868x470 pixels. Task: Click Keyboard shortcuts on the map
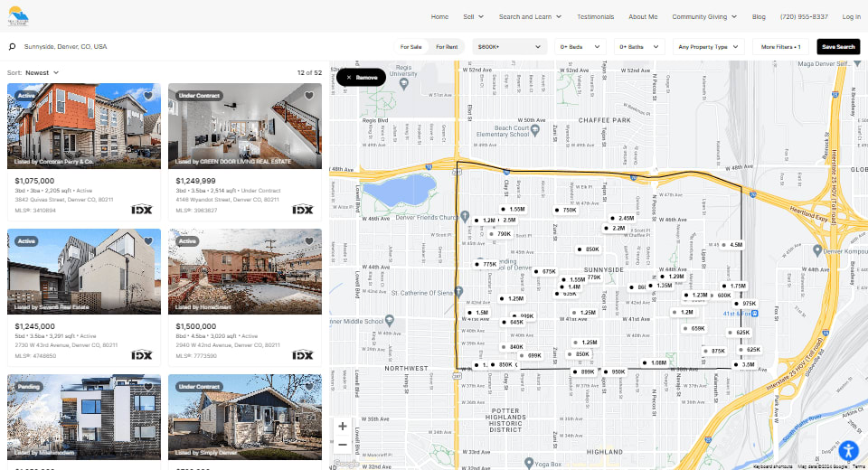coord(773,466)
